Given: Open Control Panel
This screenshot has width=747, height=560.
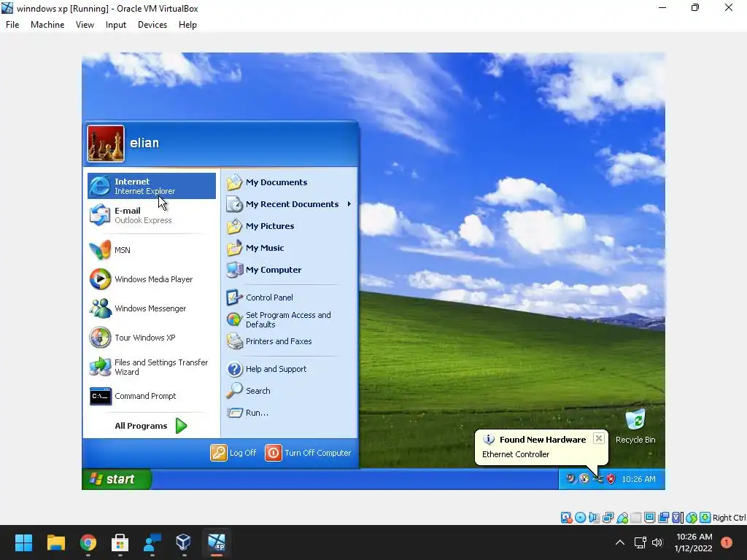Looking at the screenshot, I should pyautogui.click(x=260, y=297).
